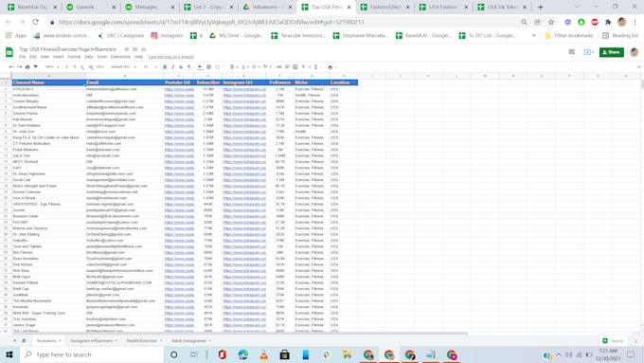Click the Move document folder icon
Image resolution: width=644 pixels, height=363 pixels.
click(x=134, y=49)
